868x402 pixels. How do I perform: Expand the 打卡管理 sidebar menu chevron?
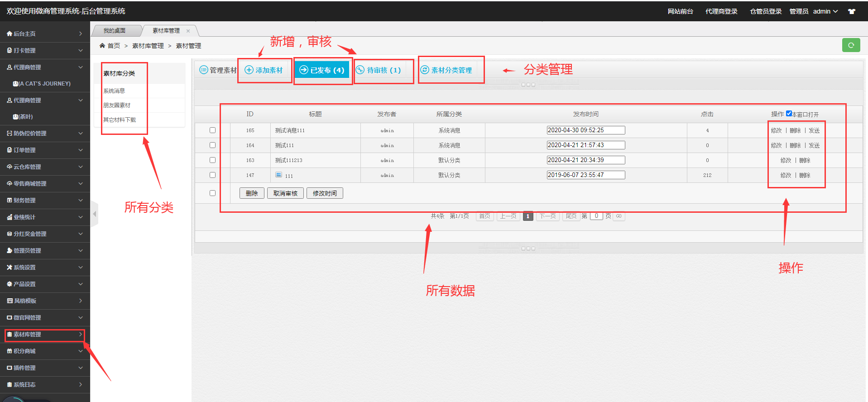click(81, 50)
